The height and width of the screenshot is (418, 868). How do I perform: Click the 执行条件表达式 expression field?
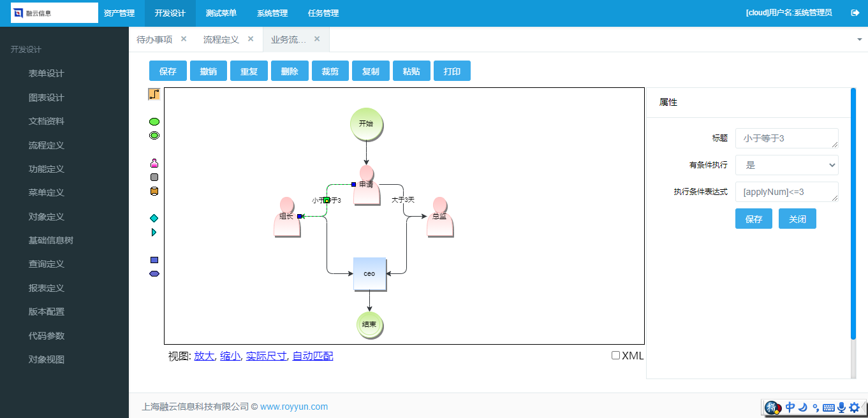tap(787, 192)
